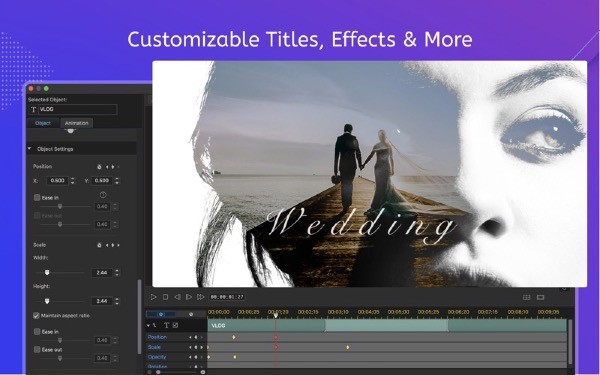This screenshot has height=375, width=600.
Task: Click the help question mark icon
Action: [103, 195]
